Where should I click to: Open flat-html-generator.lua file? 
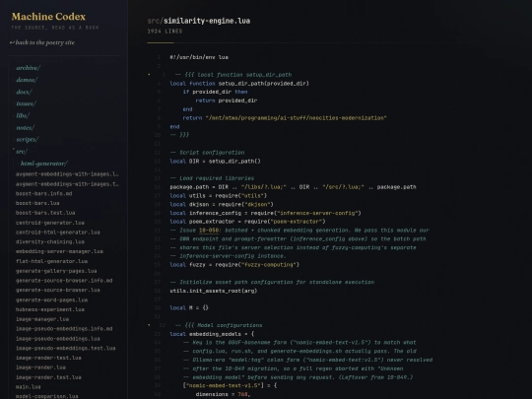pyautogui.click(x=51, y=261)
